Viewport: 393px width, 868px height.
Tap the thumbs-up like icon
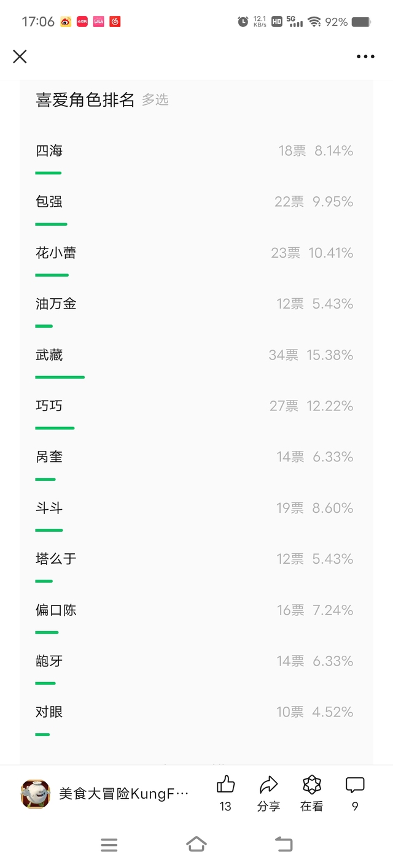(225, 785)
